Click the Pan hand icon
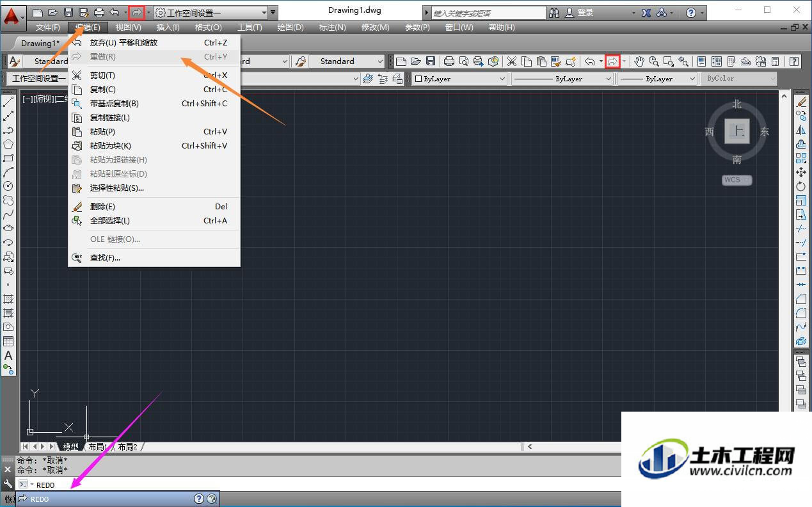Screen dimensions: 812x507 point(639,61)
